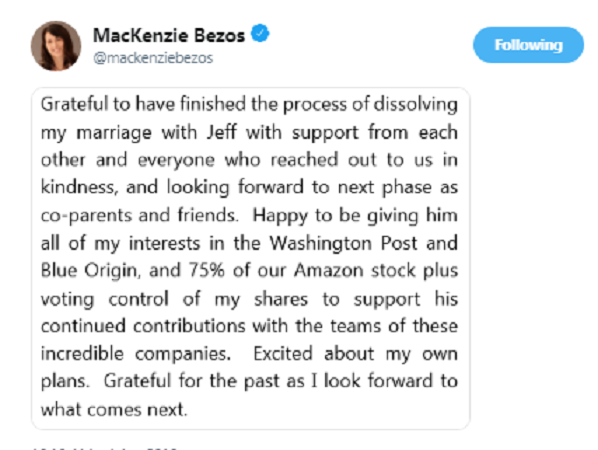This screenshot has height=450, width=598.
Task: Click "voting control" in the tweet
Action: (104, 299)
